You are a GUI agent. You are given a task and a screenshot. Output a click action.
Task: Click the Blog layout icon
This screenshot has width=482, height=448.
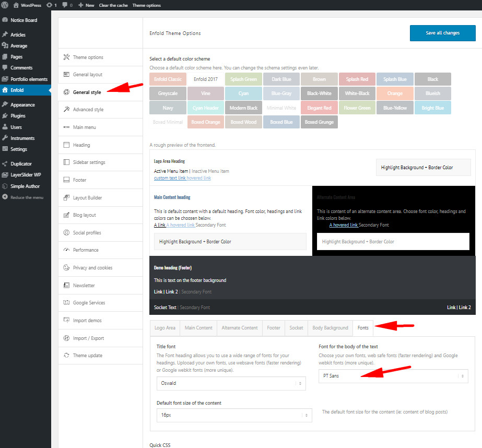pos(66,215)
